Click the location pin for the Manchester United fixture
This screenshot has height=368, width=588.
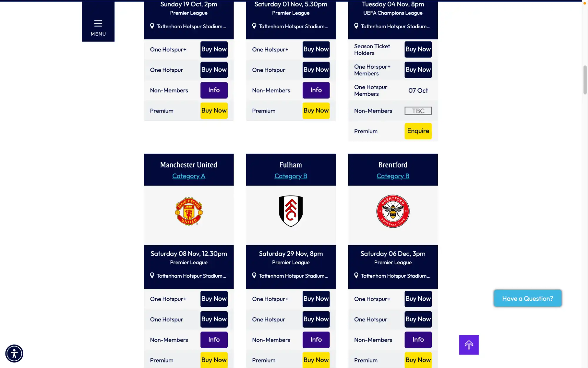152,276
